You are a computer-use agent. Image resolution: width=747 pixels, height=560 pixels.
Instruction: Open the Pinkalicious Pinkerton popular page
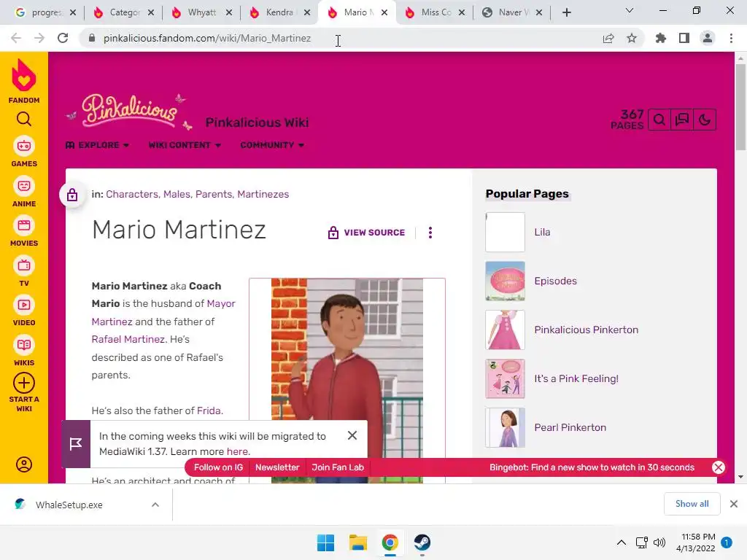[x=586, y=330]
